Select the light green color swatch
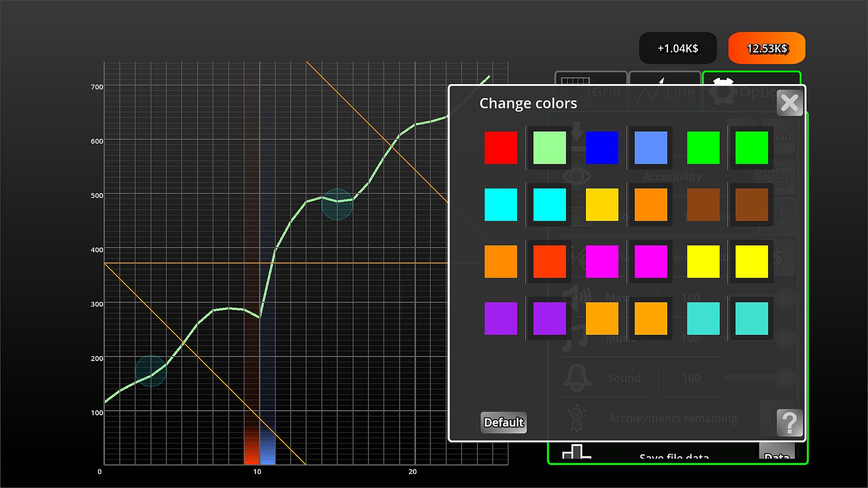Image resolution: width=868 pixels, height=488 pixels. pyautogui.click(x=549, y=148)
